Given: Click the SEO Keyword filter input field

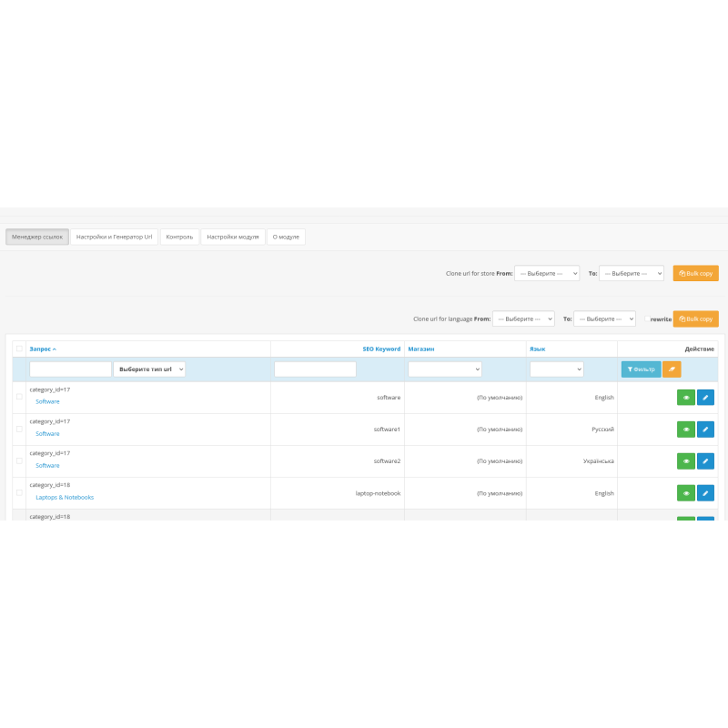Looking at the screenshot, I should pos(315,369).
